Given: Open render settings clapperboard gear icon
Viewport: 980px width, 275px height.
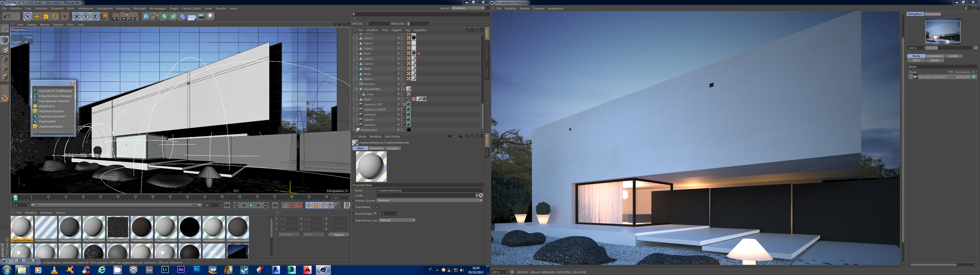Looking at the screenshot, I should (134, 16).
